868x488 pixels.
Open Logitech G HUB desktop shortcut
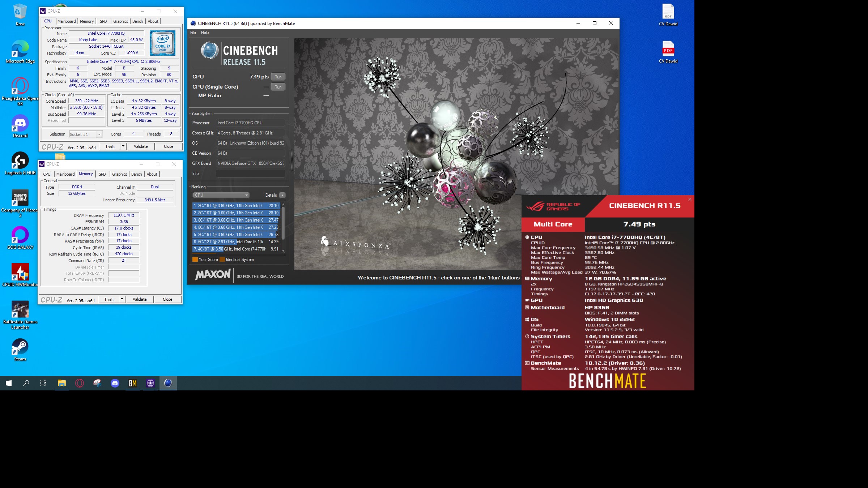click(20, 163)
